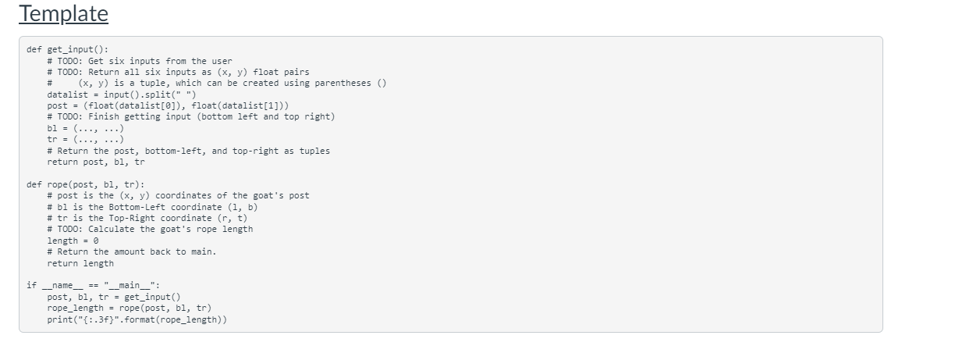Click the goat's post coordinates comment
Image resolution: width=980 pixels, height=346 pixels.
click(x=178, y=195)
